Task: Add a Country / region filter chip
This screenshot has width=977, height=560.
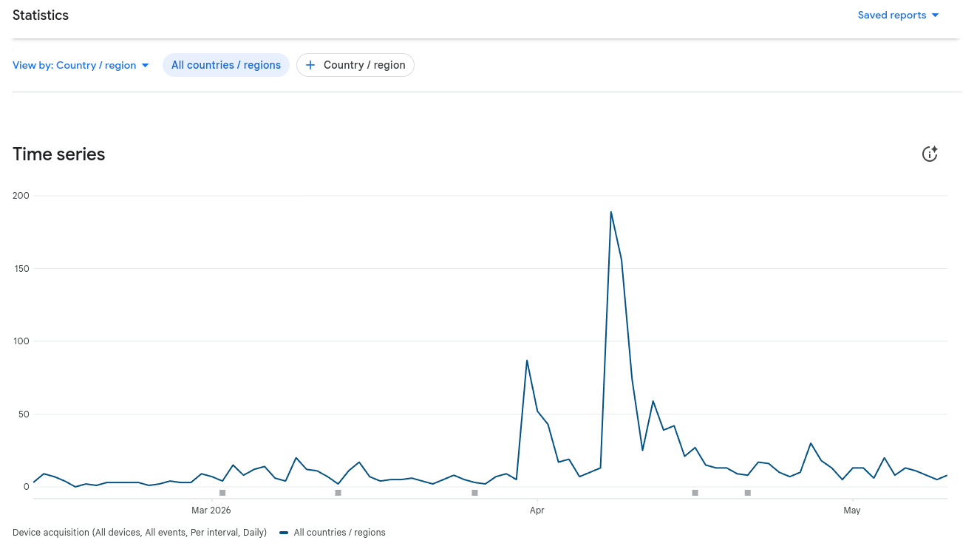Action: pos(355,65)
